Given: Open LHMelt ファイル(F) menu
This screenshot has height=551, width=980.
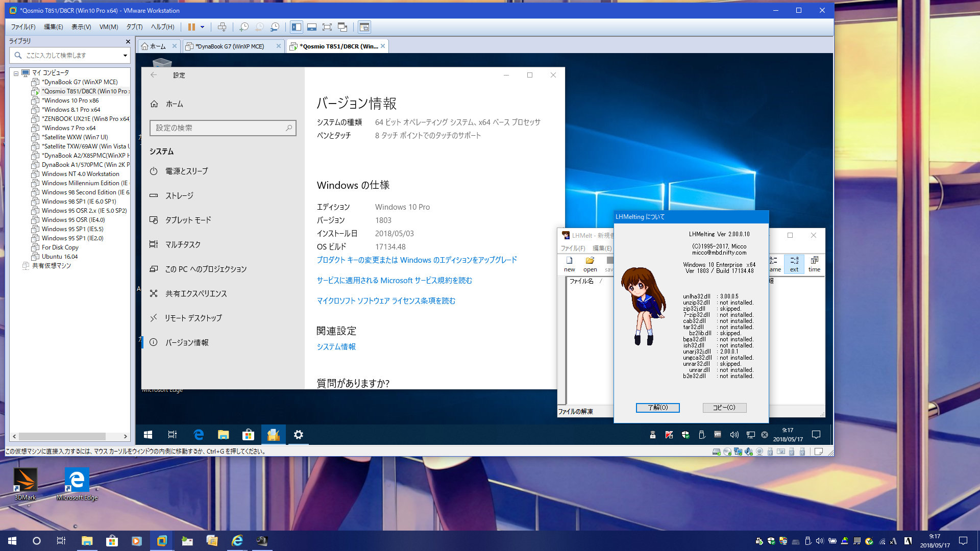Looking at the screenshot, I should coord(573,248).
